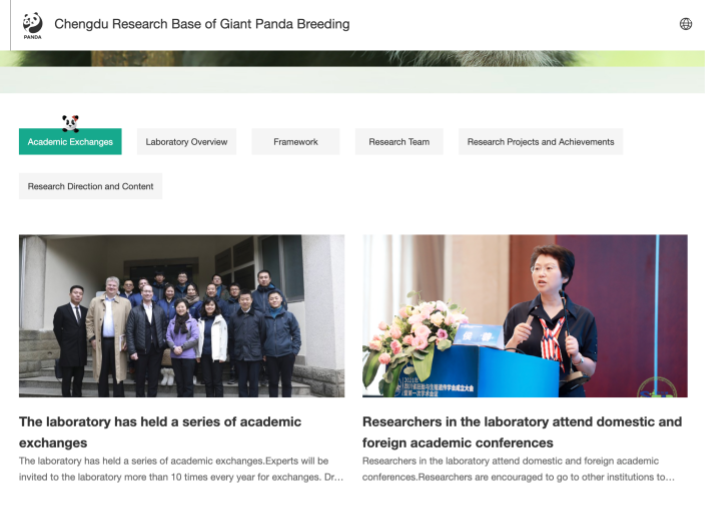Select the Academic Exchanges tab
The width and height of the screenshot is (708, 528).
tap(70, 142)
